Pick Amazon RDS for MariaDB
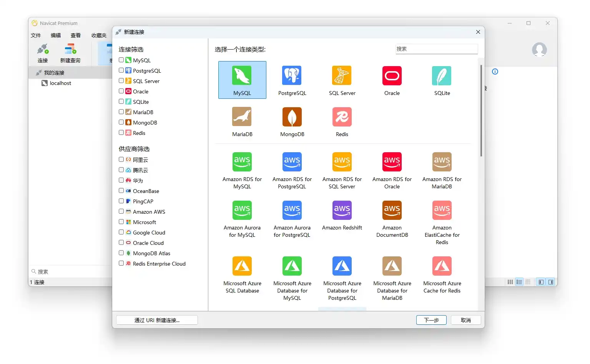 (442, 171)
